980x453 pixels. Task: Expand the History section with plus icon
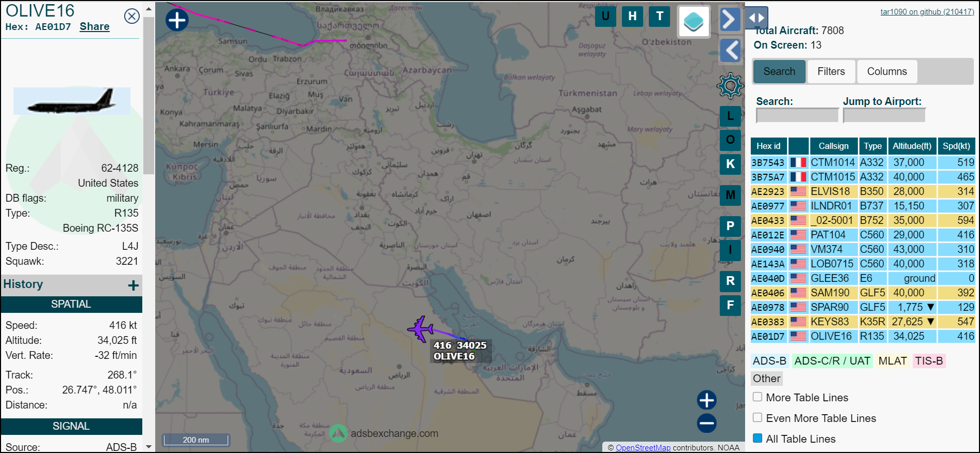click(x=133, y=285)
